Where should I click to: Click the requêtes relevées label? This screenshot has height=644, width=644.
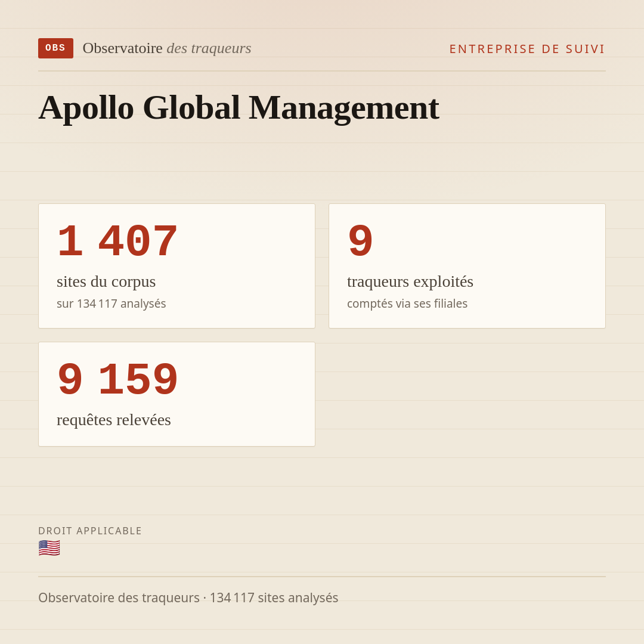click(x=114, y=420)
